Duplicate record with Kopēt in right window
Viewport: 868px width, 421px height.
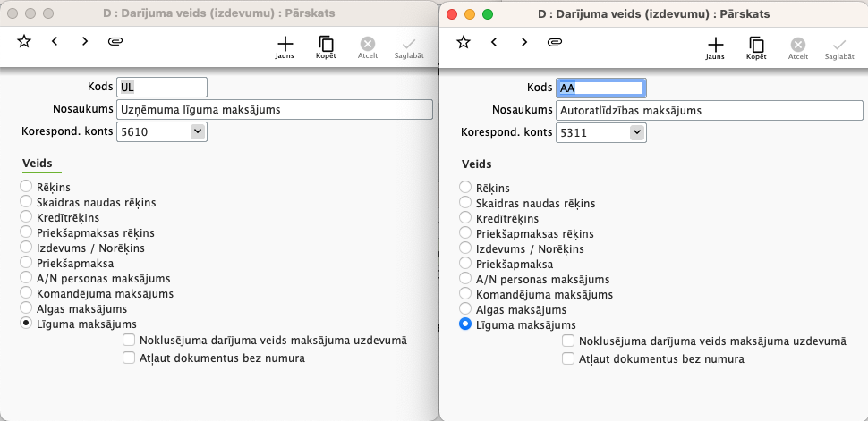[x=756, y=48]
